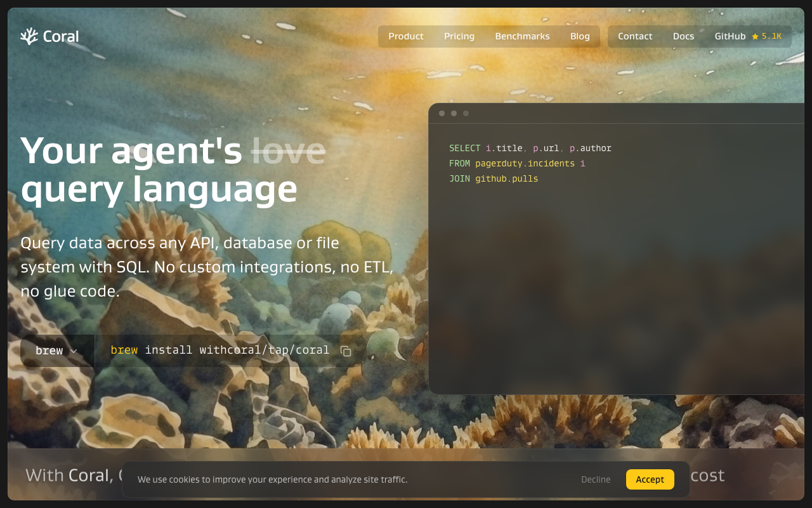Viewport: 812px width, 508px height.
Task: Click the struck-through word 'love'
Action: [289, 150]
